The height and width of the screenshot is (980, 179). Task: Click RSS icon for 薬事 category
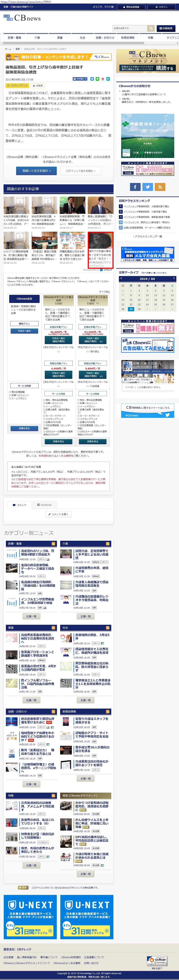[53, 628]
